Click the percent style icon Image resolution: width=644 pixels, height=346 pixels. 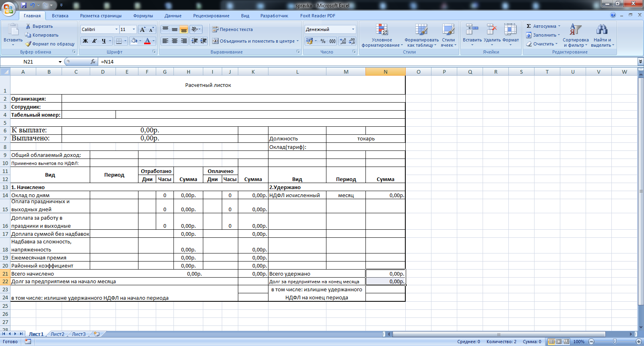[x=323, y=41]
